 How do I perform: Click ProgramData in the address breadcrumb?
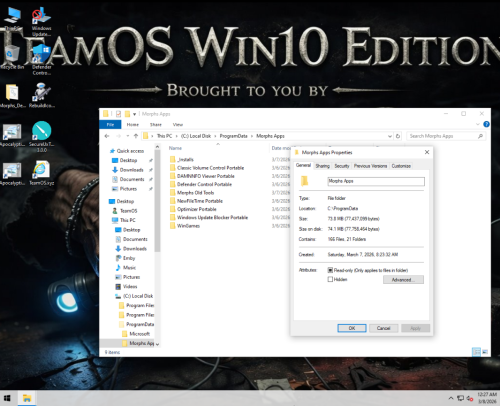(233, 136)
